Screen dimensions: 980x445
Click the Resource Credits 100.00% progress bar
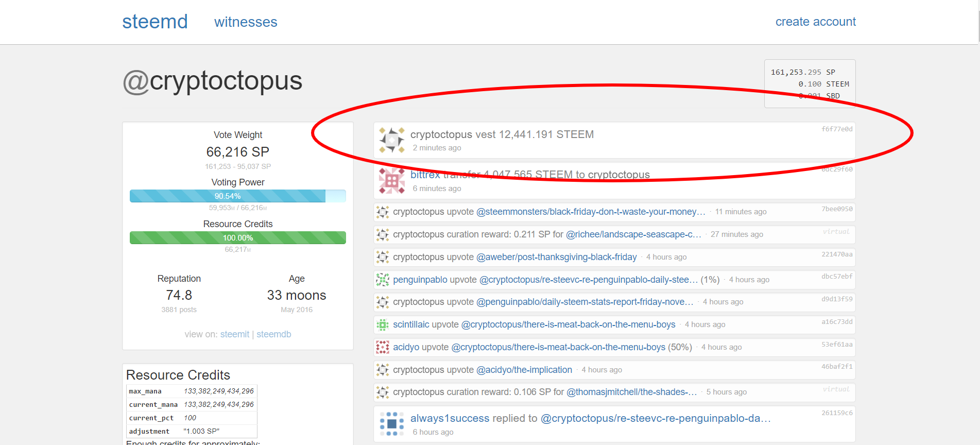[238, 238]
